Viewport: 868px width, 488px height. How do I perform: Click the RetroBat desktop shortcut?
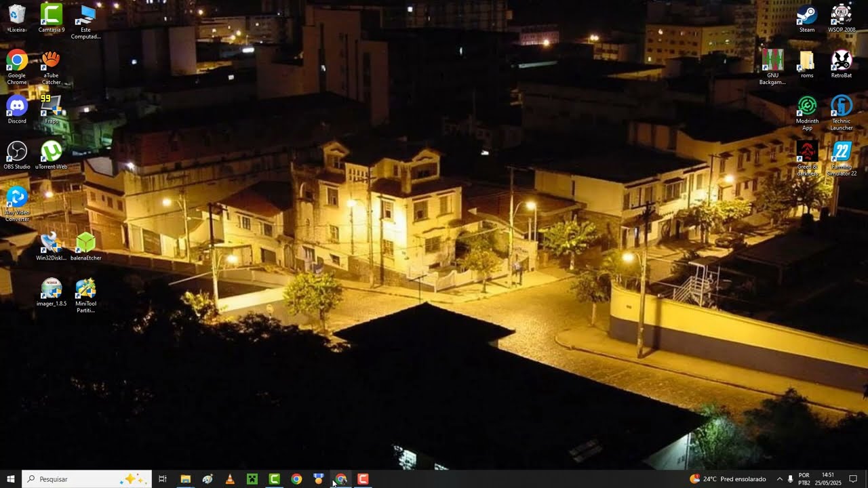click(x=842, y=64)
